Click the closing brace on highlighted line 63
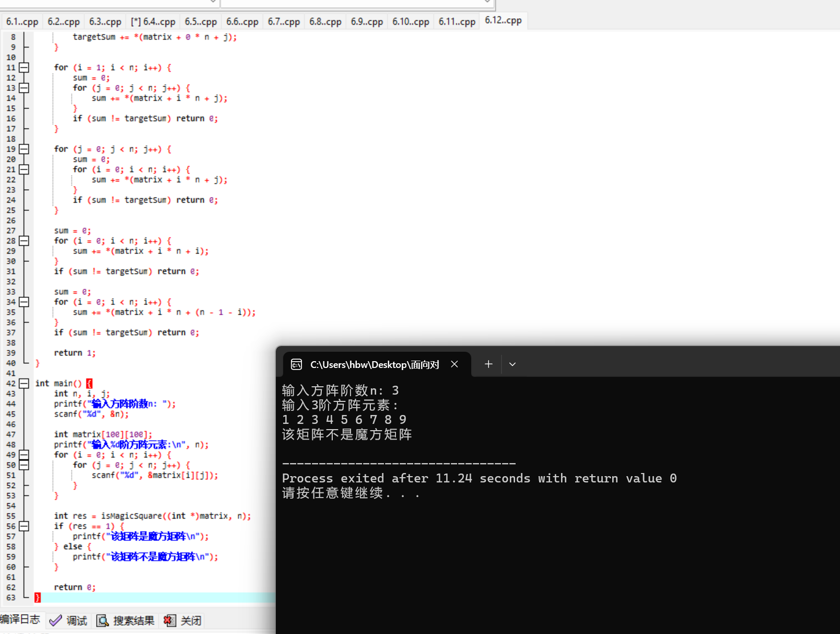This screenshot has height=634, width=840. coord(38,597)
